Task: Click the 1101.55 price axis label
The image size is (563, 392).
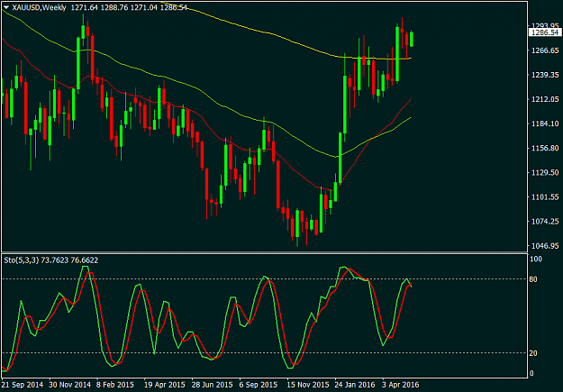Action: 545,197
